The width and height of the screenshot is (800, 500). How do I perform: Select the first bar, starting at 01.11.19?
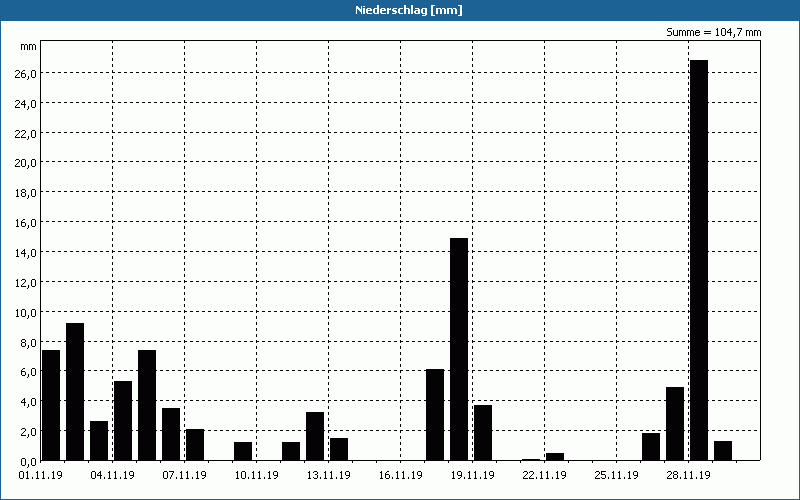[51, 405]
